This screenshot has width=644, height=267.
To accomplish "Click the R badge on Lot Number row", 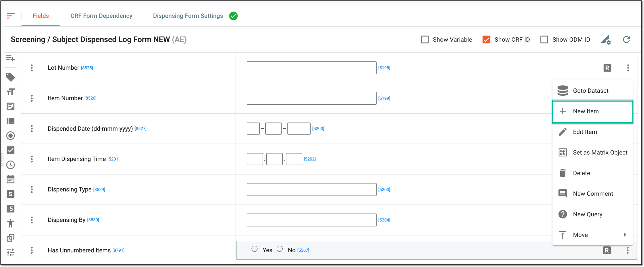I will click(x=607, y=68).
